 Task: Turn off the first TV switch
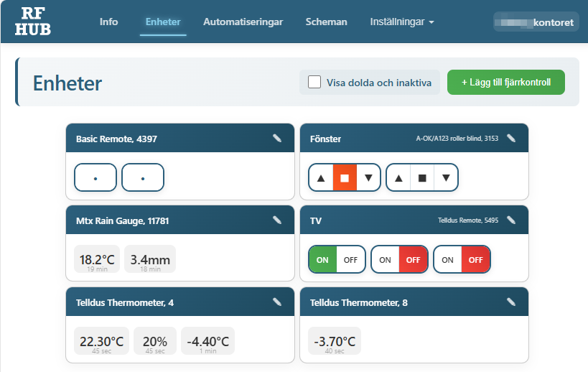coord(350,260)
